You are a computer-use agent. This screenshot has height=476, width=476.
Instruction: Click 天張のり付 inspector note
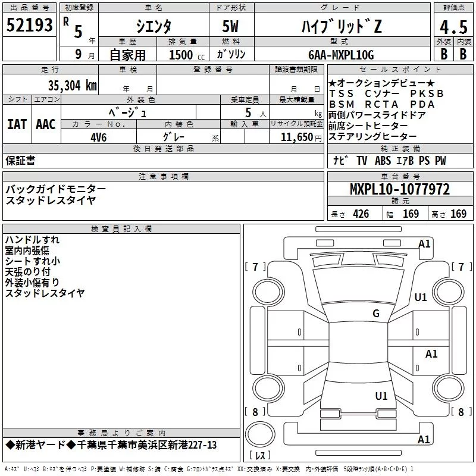pyautogui.click(x=27, y=271)
